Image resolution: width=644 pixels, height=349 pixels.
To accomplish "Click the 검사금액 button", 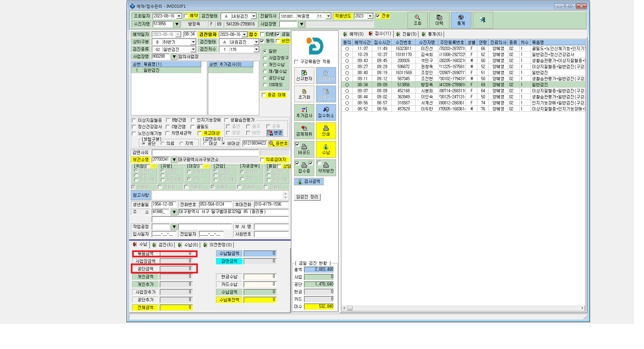I will coord(309,182).
